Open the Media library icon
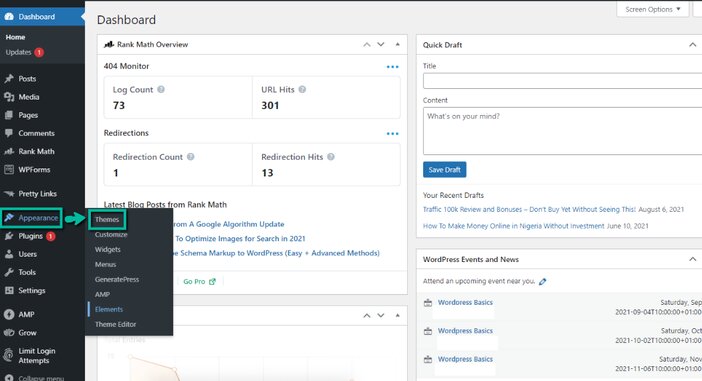The height and width of the screenshot is (381, 702). (9, 97)
